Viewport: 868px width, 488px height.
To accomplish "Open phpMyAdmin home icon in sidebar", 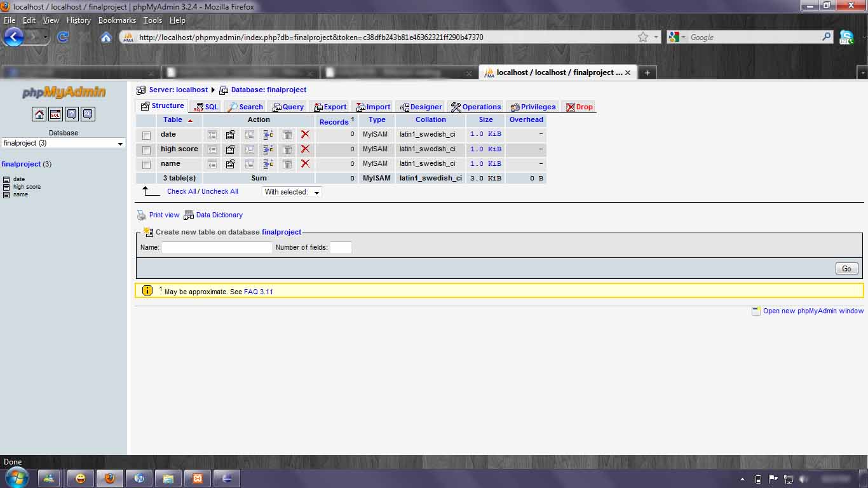I will (39, 114).
